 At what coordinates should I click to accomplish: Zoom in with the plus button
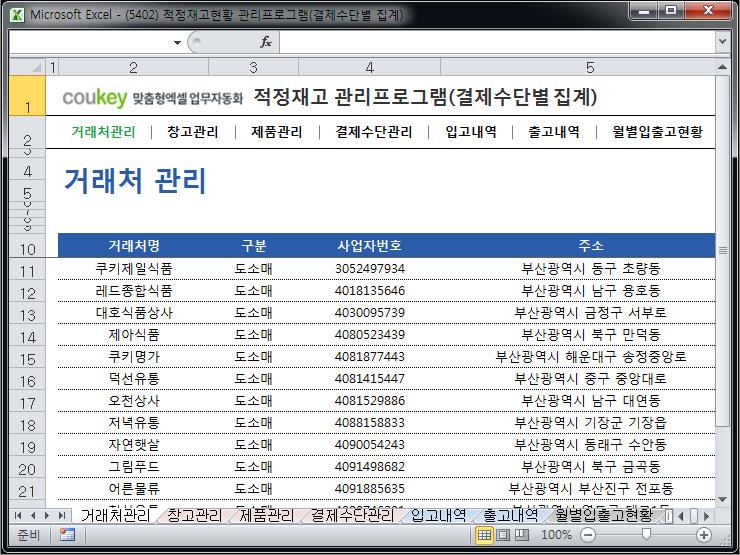(704, 535)
